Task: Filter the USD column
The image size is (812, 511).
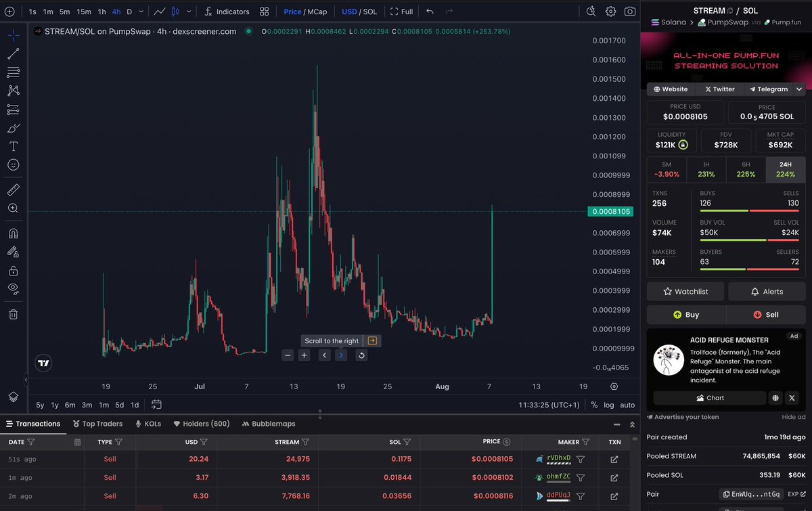Action: (x=204, y=442)
